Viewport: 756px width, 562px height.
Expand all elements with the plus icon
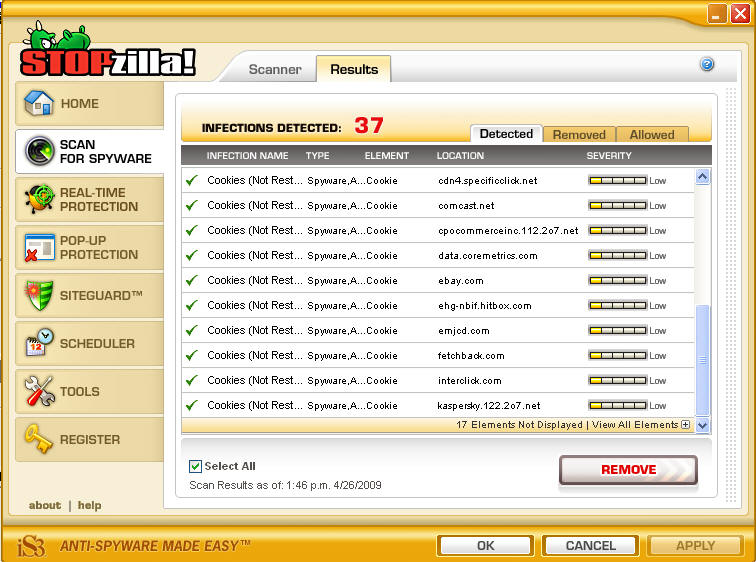point(686,425)
